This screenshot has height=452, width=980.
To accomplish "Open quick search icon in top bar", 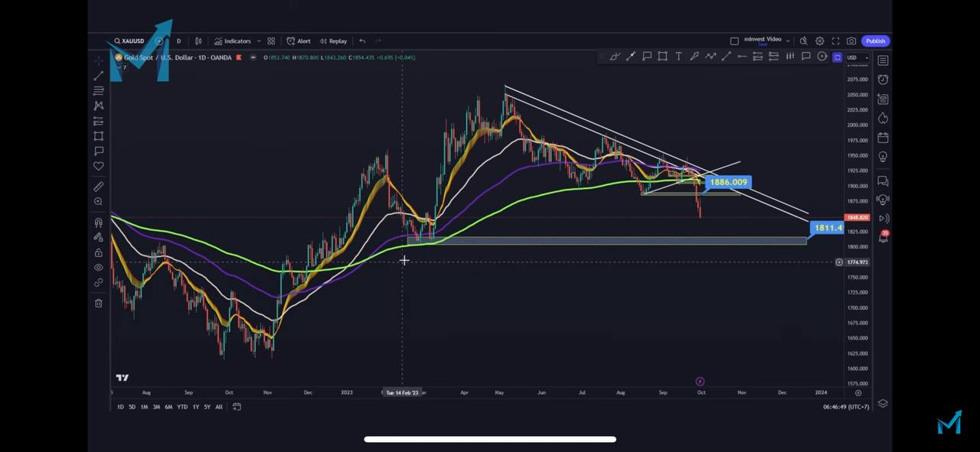I will coord(803,41).
